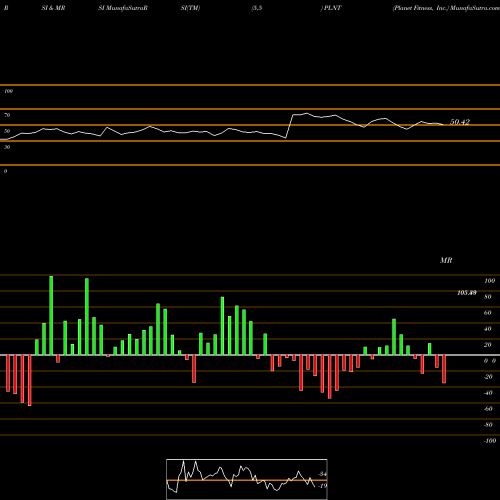Click the 'SI MunafaSutraR' header label

coord(123,8)
